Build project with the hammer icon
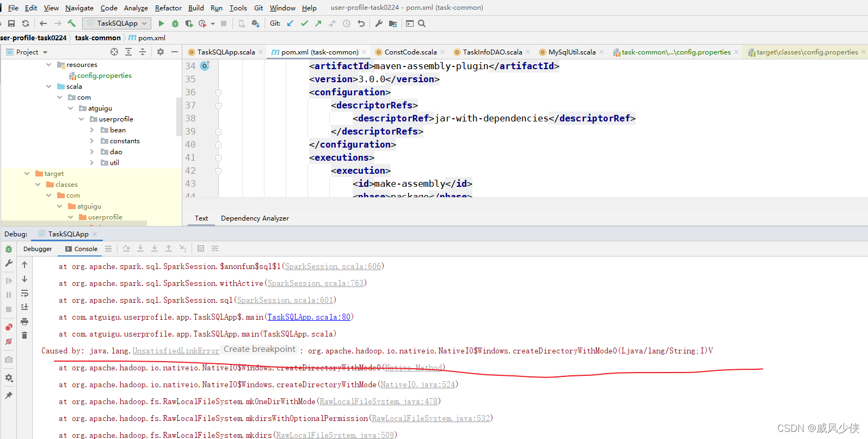 [x=71, y=23]
